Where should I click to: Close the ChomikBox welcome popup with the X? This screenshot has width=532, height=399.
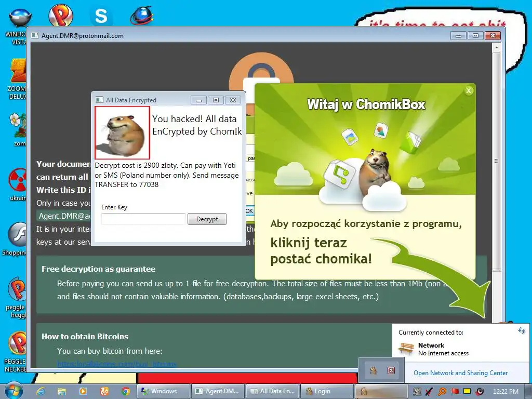click(469, 90)
